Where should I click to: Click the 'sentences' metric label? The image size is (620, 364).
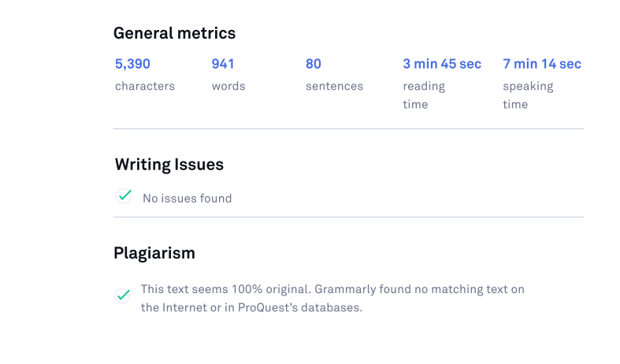(334, 86)
